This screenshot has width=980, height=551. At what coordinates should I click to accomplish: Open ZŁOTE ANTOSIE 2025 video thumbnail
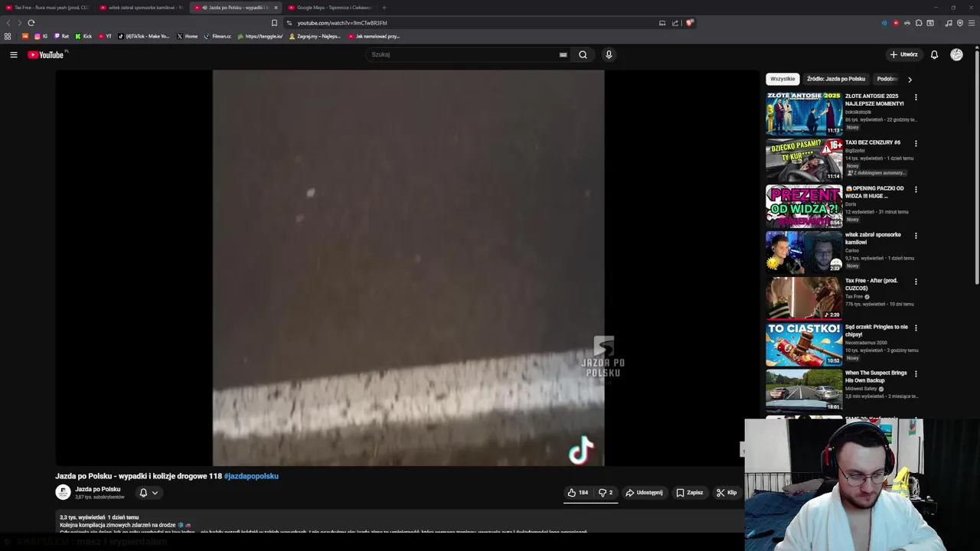[804, 113]
